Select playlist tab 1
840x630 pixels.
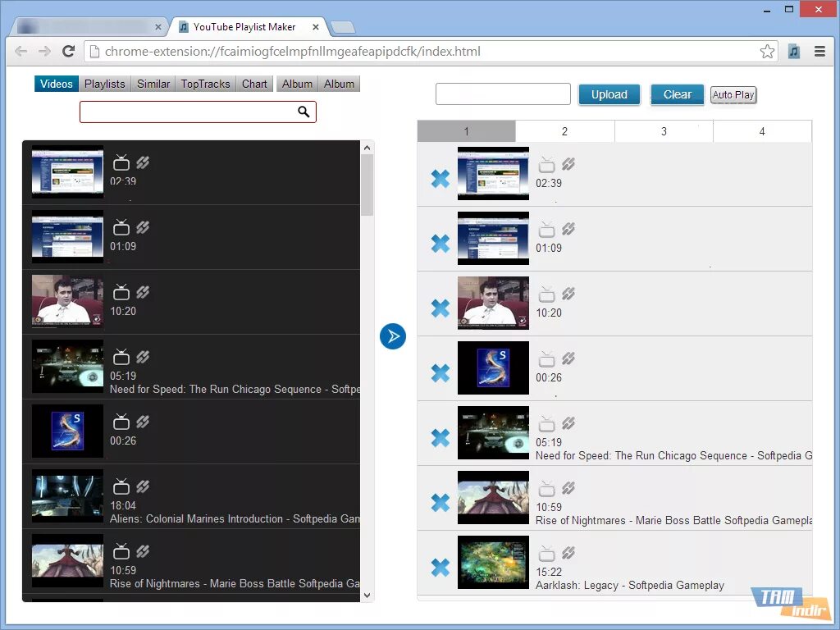coord(466,131)
